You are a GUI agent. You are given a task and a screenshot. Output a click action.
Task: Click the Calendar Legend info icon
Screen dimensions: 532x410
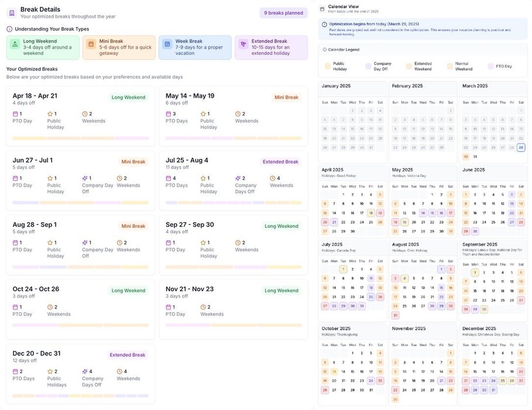pyautogui.click(x=325, y=50)
